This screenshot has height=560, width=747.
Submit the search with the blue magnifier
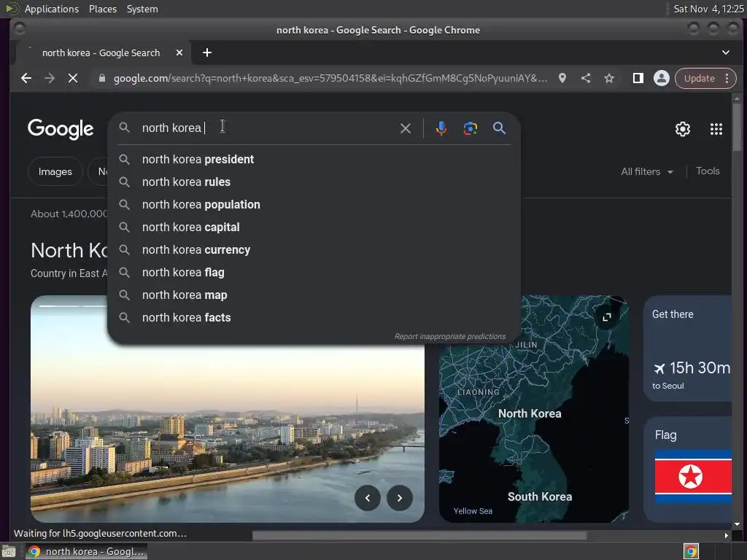click(499, 128)
